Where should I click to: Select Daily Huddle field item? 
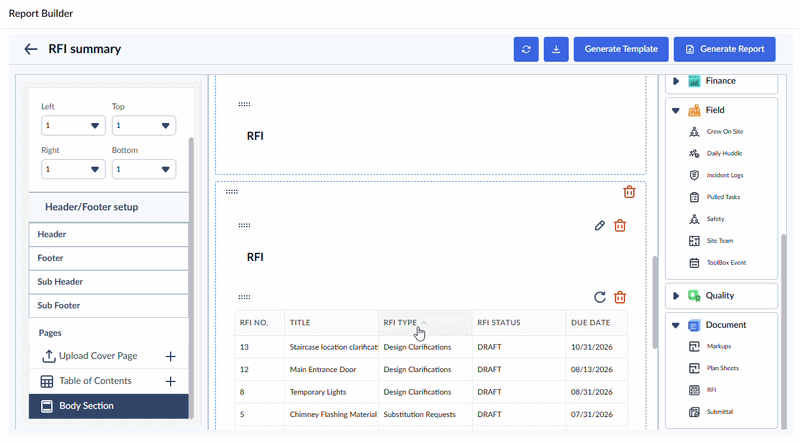(x=715, y=154)
